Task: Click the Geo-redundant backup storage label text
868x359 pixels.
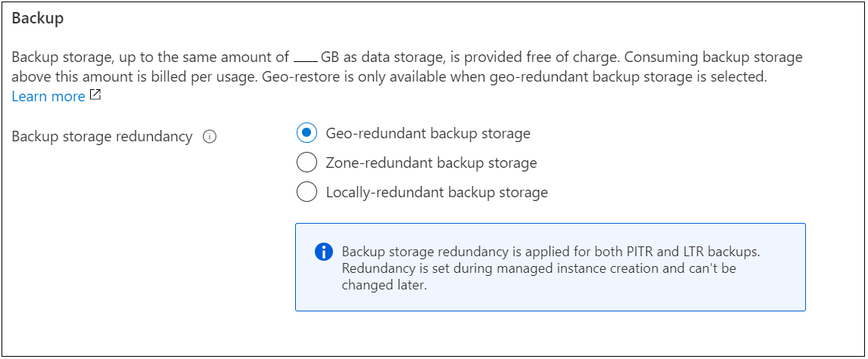Action: (x=428, y=133)
